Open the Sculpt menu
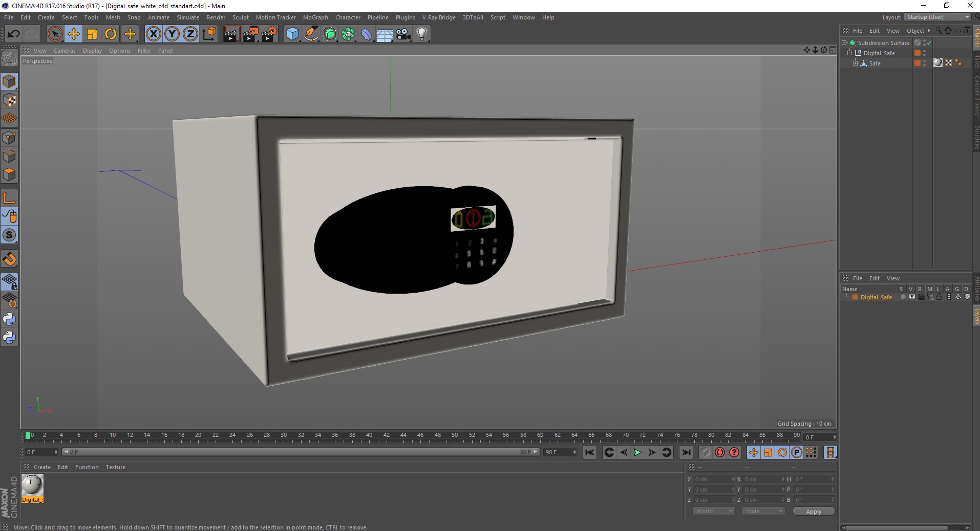 (240, 17)
